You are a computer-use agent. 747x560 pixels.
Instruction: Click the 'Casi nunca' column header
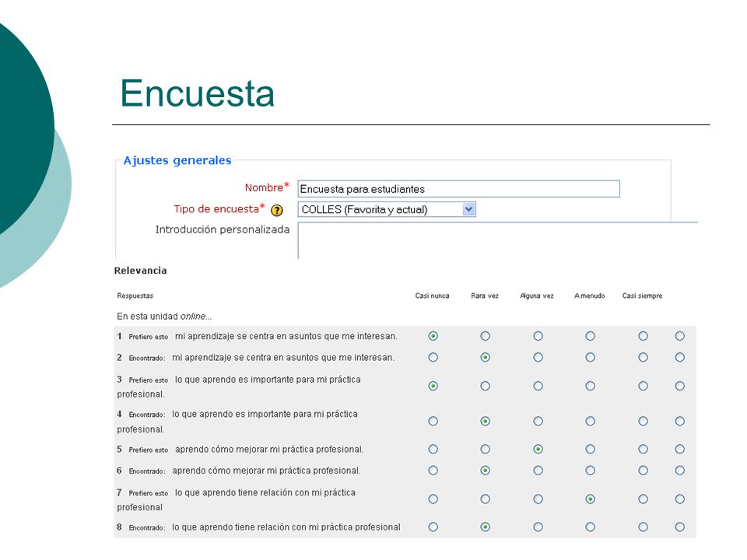(x=432, y=296)
